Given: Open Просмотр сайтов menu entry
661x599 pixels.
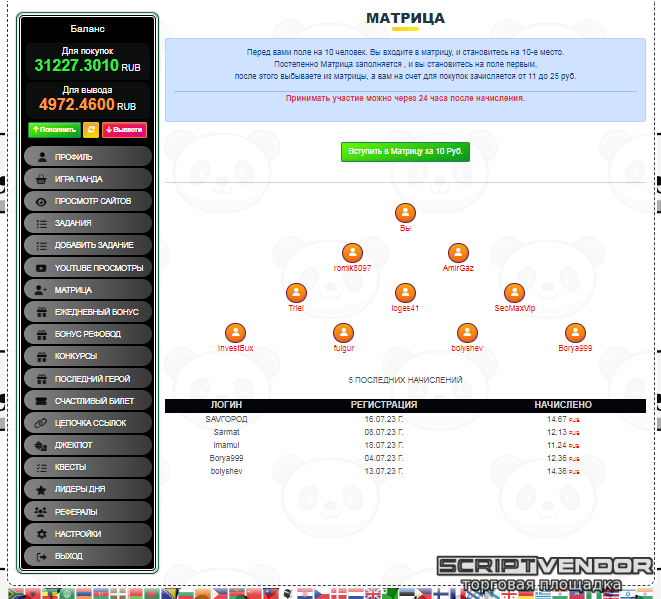Looking at the screenshot, I should click(87, 201).
